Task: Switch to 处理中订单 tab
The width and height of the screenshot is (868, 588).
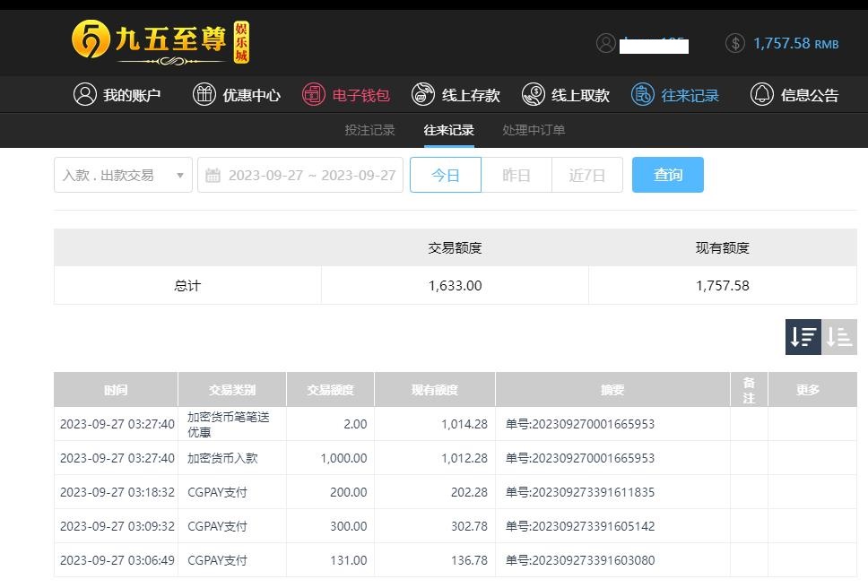Action: click(534, 130)
